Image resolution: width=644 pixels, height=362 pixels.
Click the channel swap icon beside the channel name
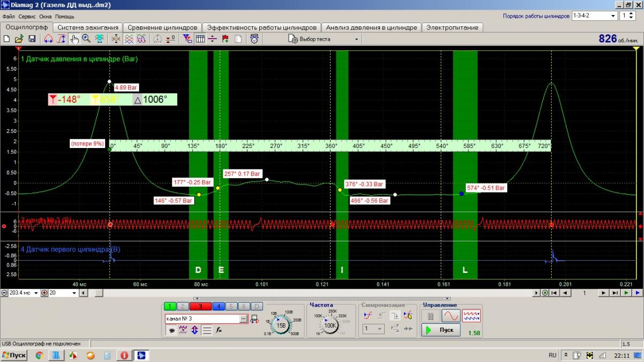255,319
